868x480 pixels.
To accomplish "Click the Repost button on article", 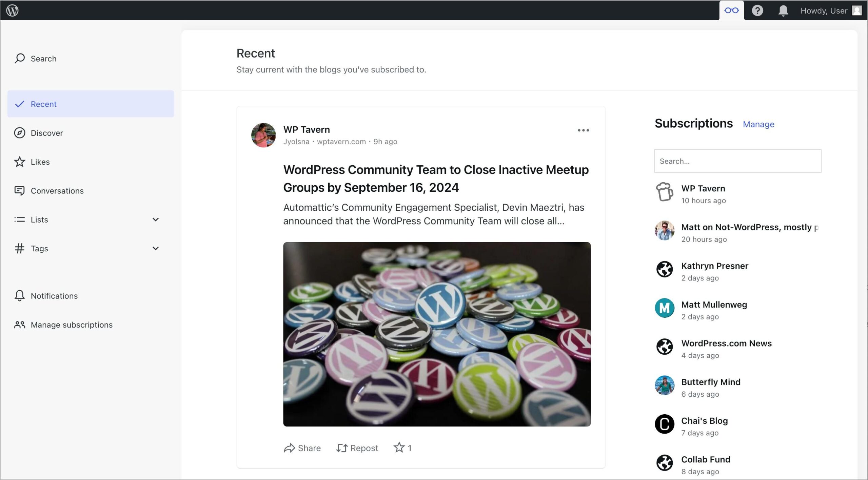I will pos(357,448).
